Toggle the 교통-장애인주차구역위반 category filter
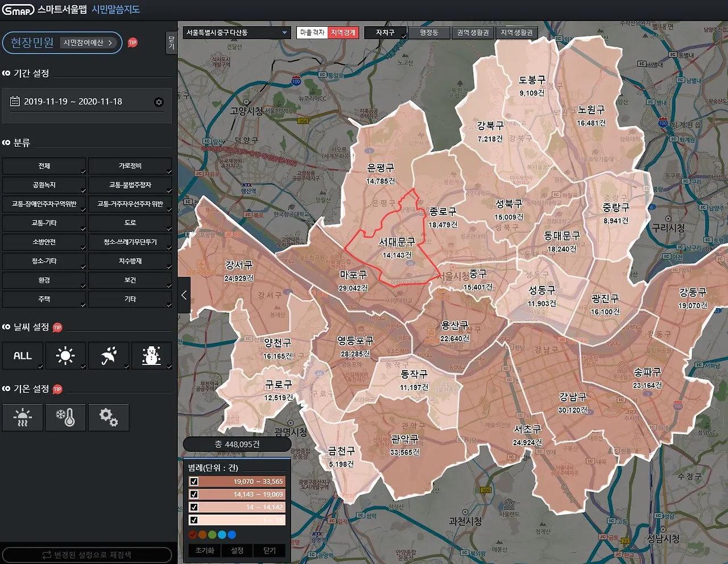728x564 pixels. pos(44,204)
